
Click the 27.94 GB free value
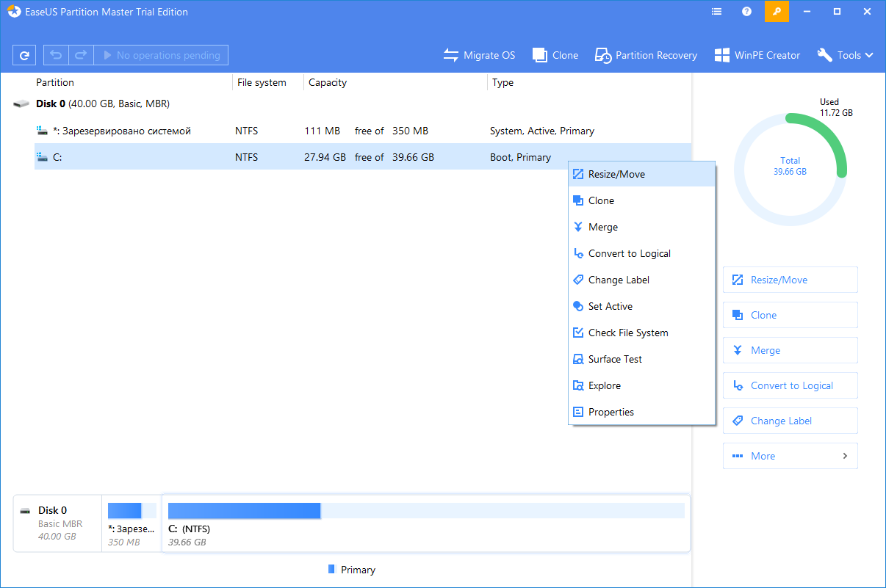click(325, 157)
